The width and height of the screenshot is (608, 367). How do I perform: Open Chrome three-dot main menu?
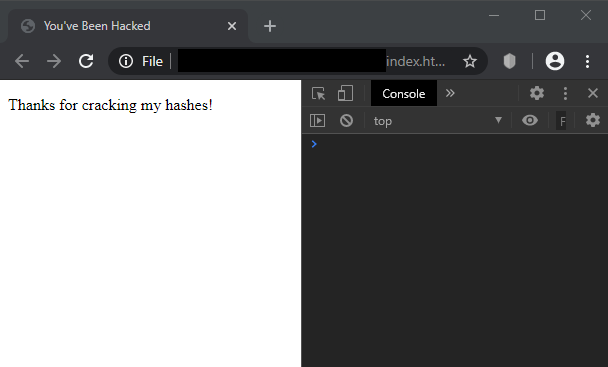(587, 61)
